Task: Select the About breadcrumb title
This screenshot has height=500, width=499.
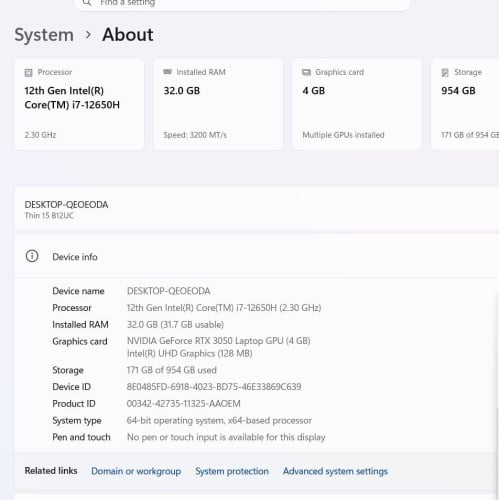Action: (x=128, y=34)
